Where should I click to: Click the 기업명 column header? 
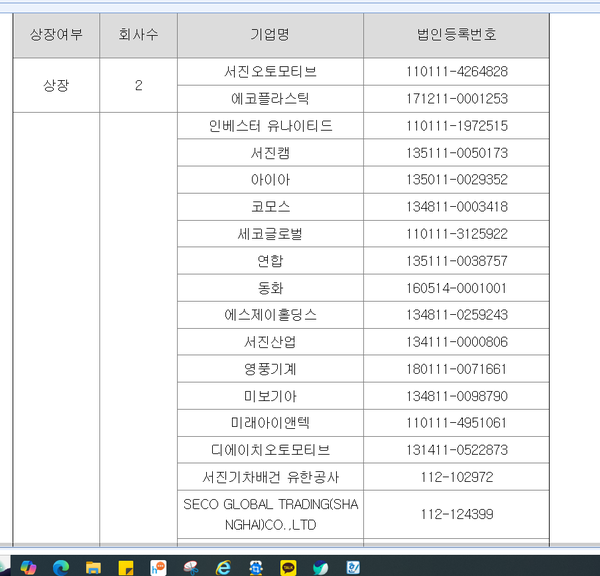270,35
